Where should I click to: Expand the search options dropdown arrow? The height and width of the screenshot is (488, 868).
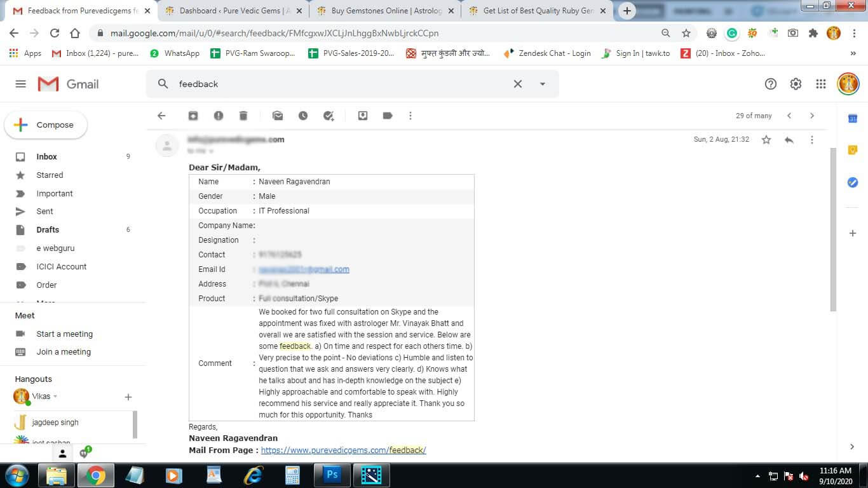pos(543,84)
